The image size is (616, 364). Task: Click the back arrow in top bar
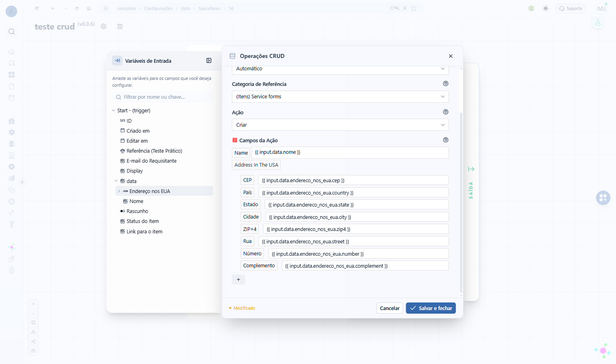pos(53,8)
